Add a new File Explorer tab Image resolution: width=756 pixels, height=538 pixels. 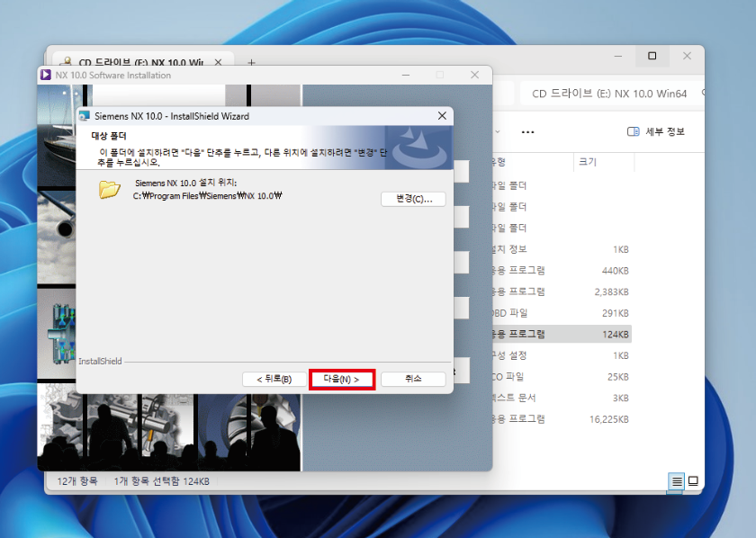251,62
